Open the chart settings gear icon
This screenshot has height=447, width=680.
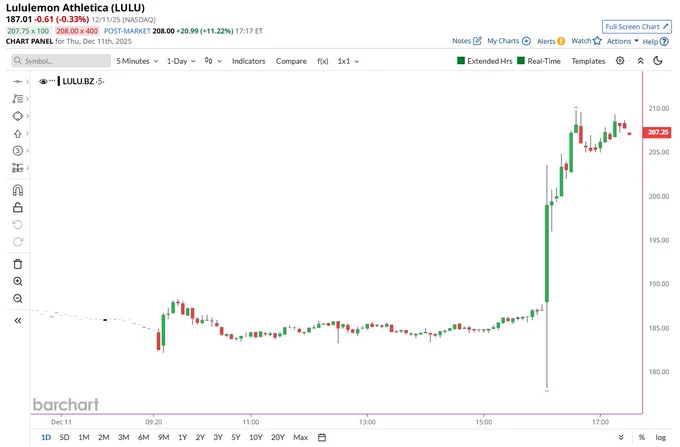(620, 61)
